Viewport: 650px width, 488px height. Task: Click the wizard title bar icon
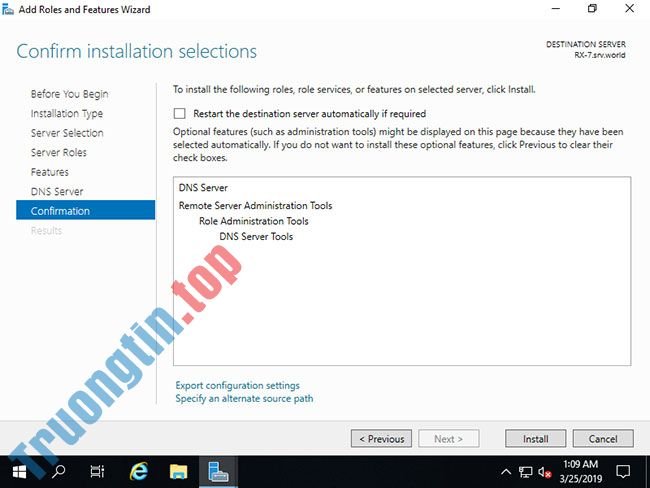7,9
